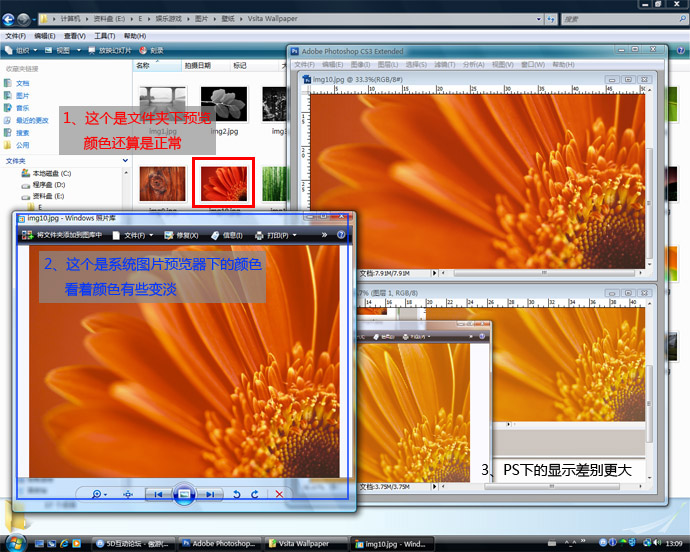The width and height of the screenshot is (690, 552).
Task: Open Explorer's 文件(F) menu
Action: pyautogui.click(x=15, y=36)
